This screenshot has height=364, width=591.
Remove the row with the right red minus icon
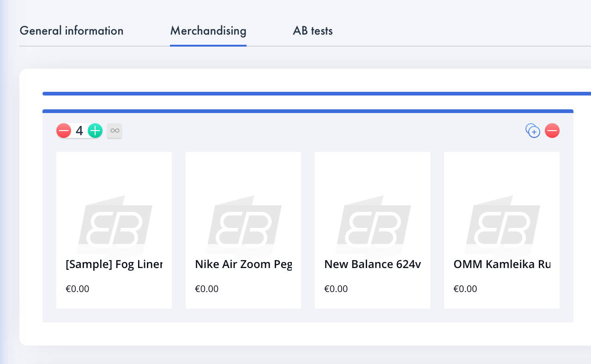552,131
